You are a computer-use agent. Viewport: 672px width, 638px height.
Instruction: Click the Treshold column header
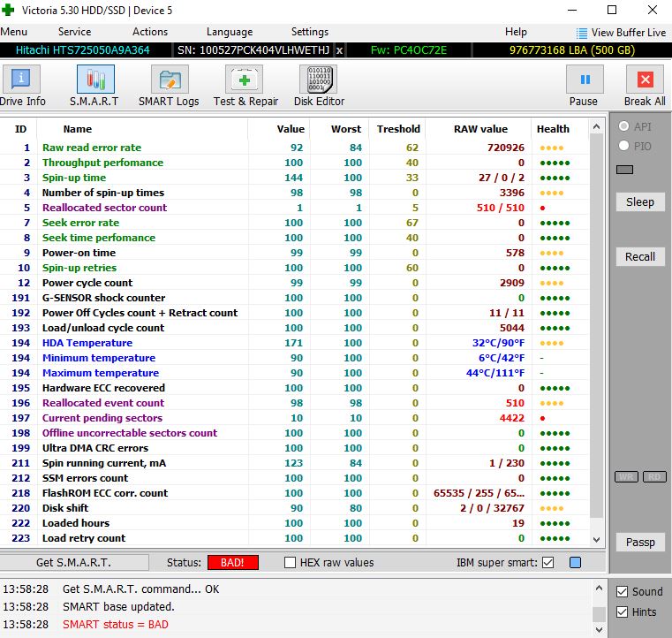pos(398,129)
